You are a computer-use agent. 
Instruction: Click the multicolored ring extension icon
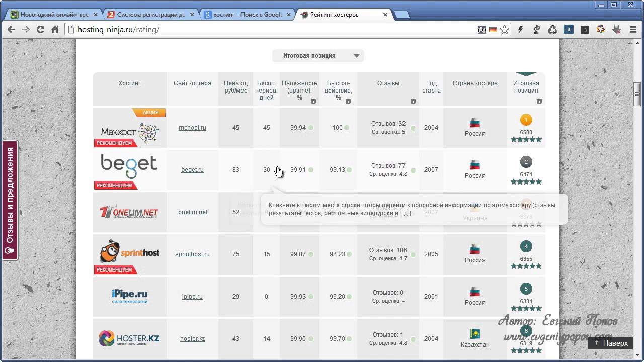pos(601,30)
